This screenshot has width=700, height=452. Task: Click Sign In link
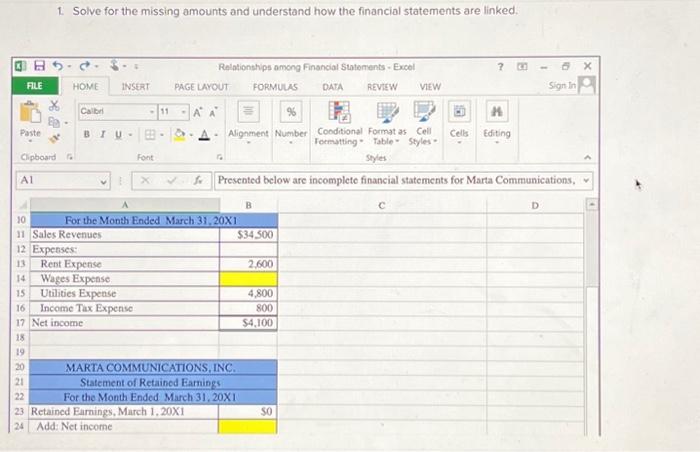click(562, 85)
